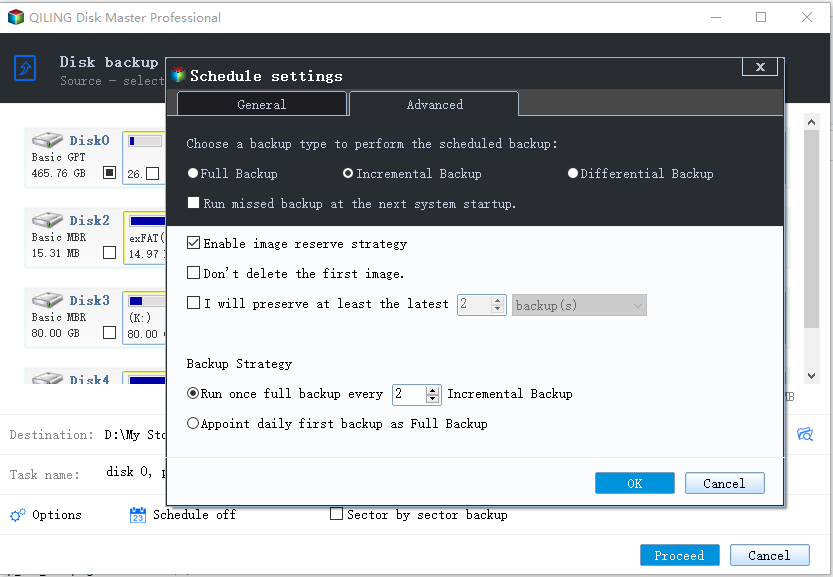Click the Disk0 partition usage bar
The height and width of the screenshot is (577, 833).
tap(145, 141)
